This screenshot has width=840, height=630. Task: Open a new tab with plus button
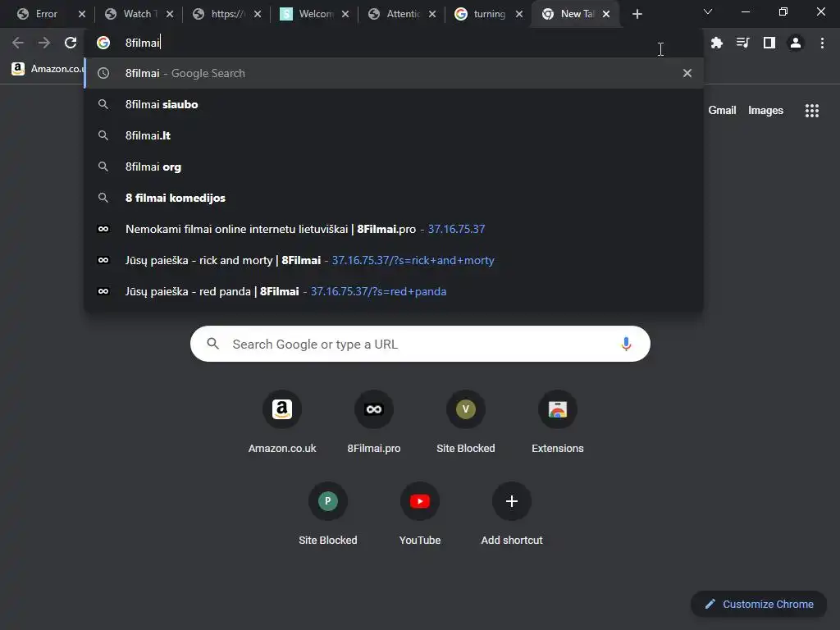(x=637, y=14)
